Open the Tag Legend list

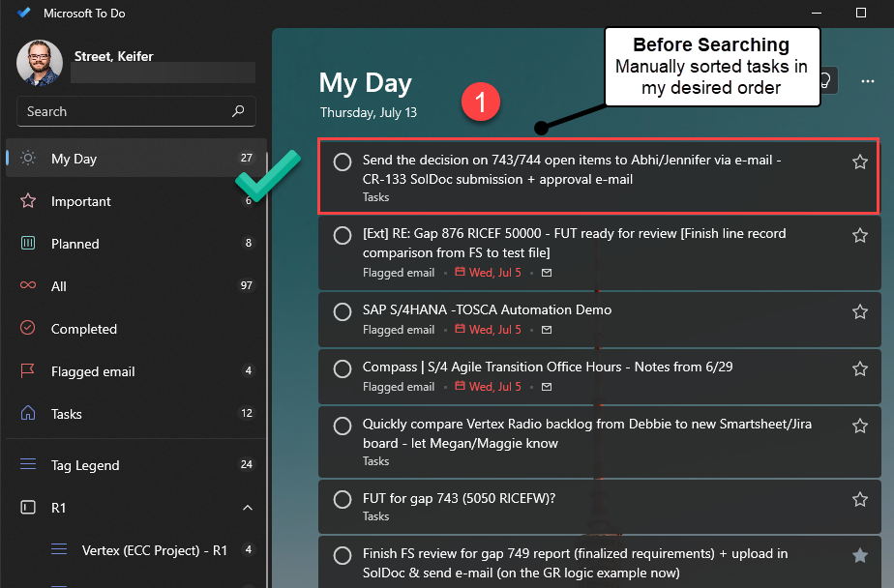(x=136, y=465)
